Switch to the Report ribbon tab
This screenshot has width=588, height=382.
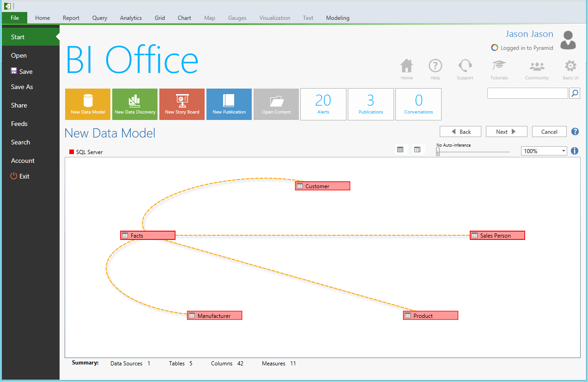pos(71,18)
